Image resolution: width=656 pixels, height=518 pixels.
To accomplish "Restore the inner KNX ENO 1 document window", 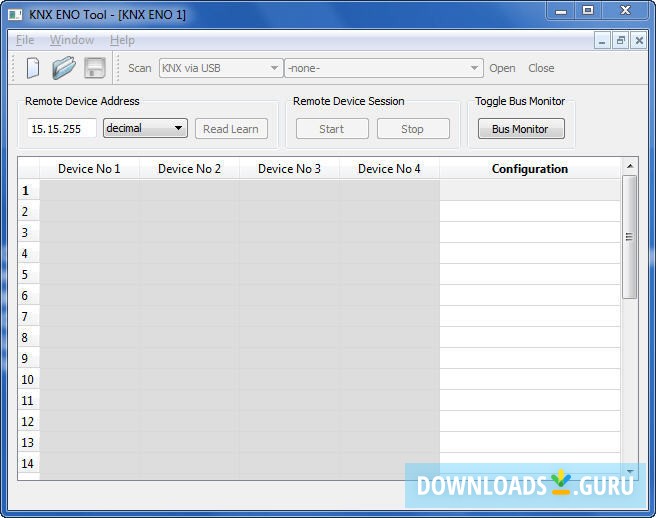I will [x=620, y=41].
